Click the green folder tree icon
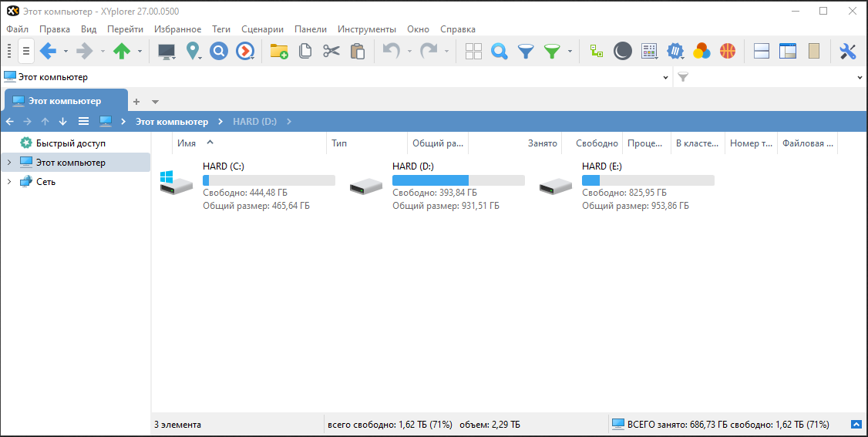 [x=596, y=52]
